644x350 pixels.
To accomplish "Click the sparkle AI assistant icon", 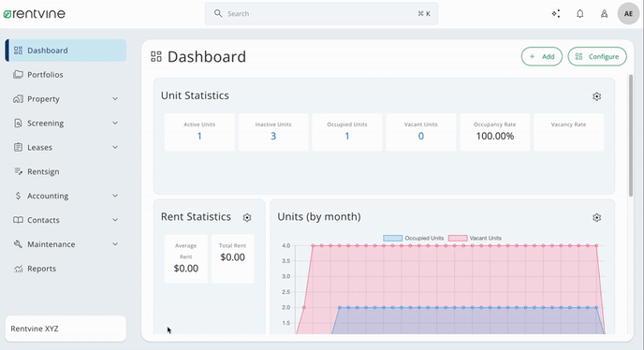I will [556, 13].
